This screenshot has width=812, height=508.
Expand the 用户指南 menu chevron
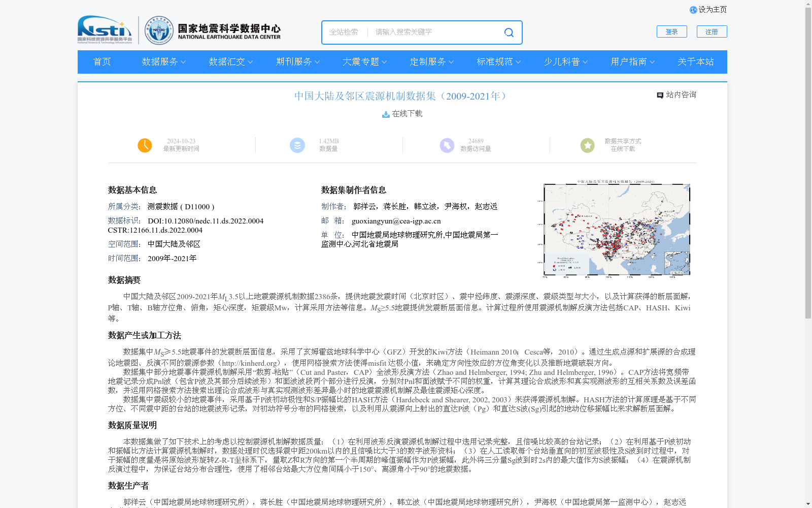click(652, 62)
